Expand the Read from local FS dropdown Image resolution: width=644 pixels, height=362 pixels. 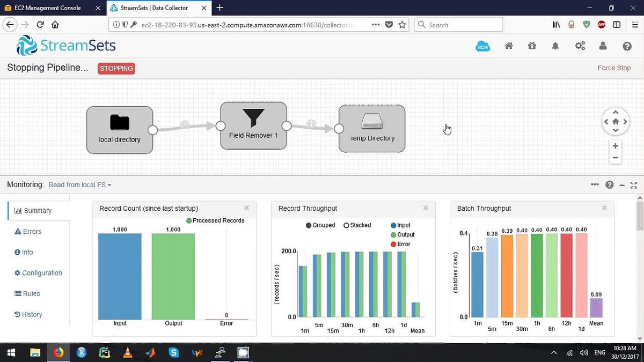point(80,185)
